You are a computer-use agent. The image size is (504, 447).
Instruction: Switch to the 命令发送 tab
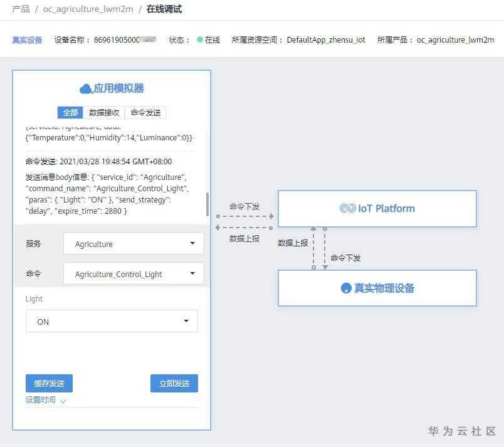(145, 112)
